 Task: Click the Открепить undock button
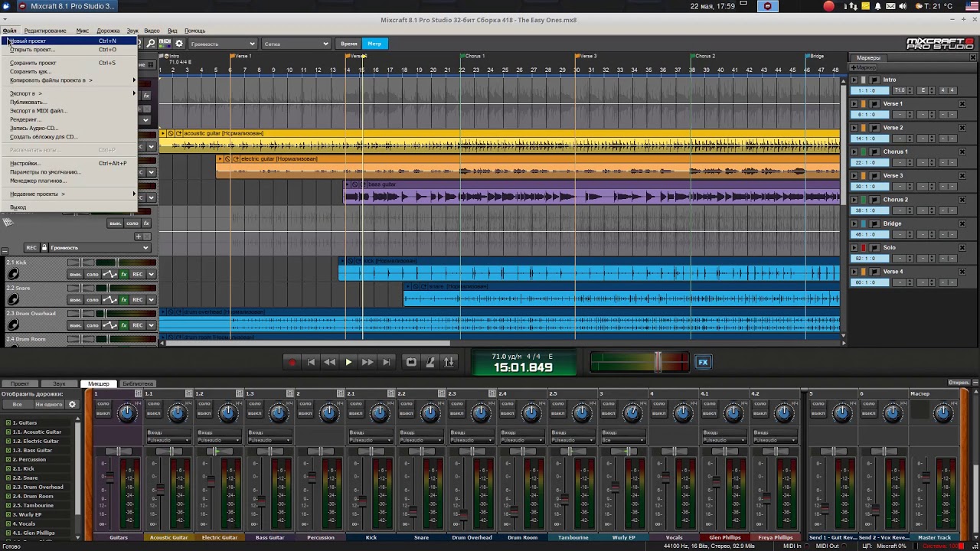959,382
